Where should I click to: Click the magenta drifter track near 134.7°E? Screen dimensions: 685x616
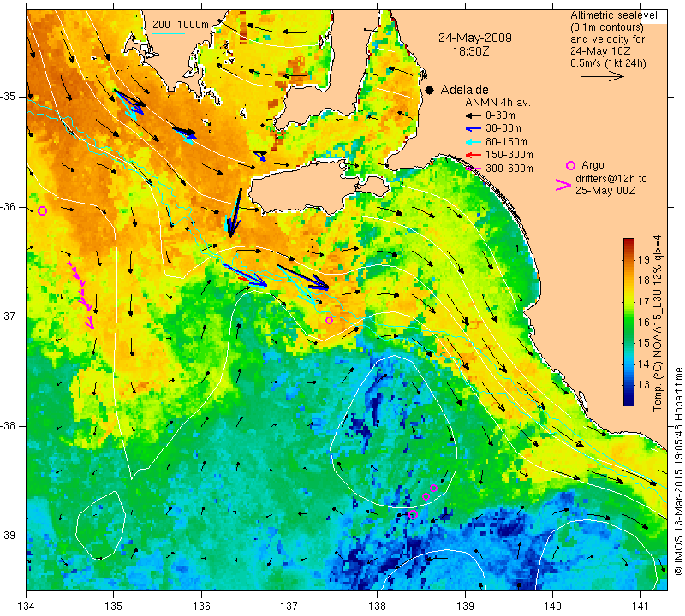click(x=80, y=294)
